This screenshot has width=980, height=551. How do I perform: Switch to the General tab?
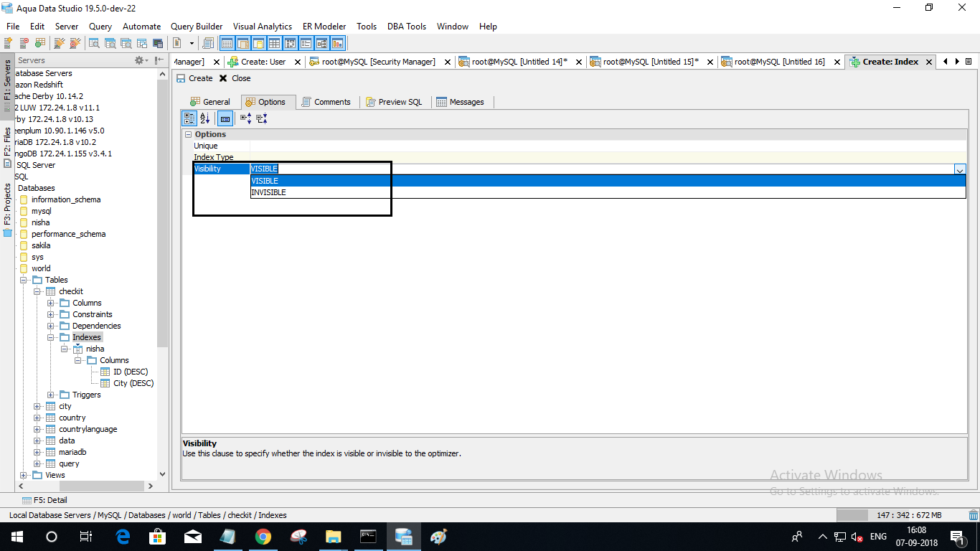tap(209, 102)
